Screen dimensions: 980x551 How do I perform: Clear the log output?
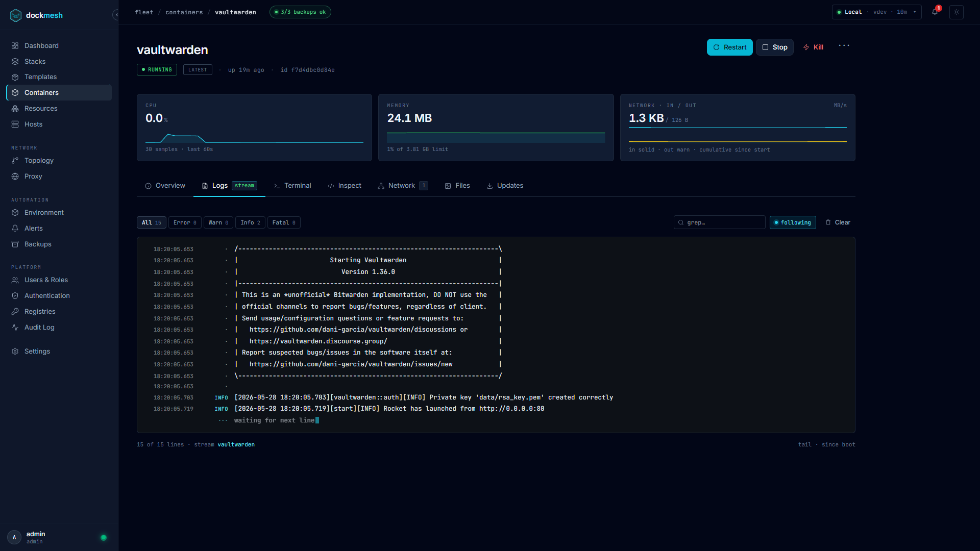pos(838,222)
